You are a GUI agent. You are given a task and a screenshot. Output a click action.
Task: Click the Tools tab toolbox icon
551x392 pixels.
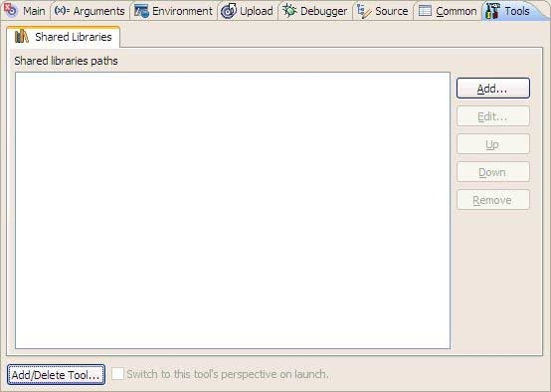pyautogui.click(x=492, y=11)
